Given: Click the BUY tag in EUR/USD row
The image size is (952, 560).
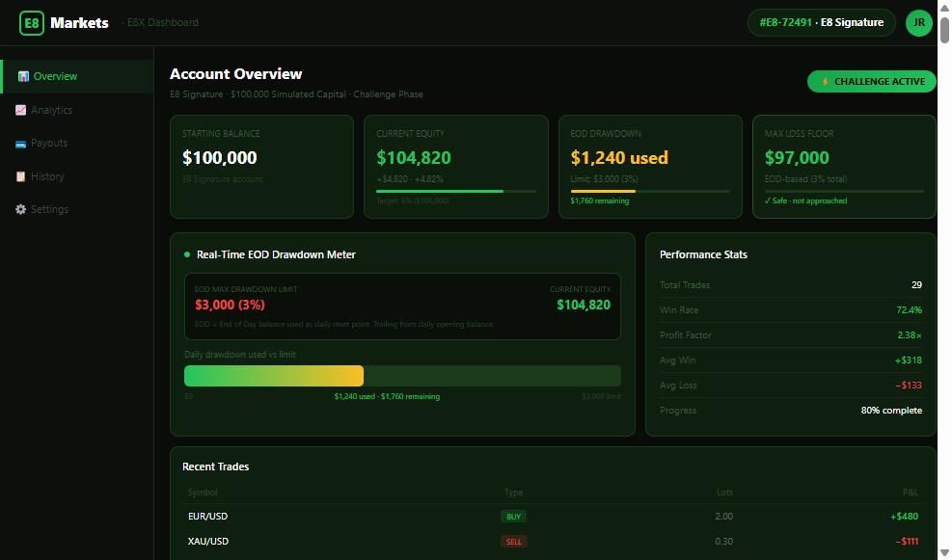Looking at the screenshot, I should click(513, 517).
